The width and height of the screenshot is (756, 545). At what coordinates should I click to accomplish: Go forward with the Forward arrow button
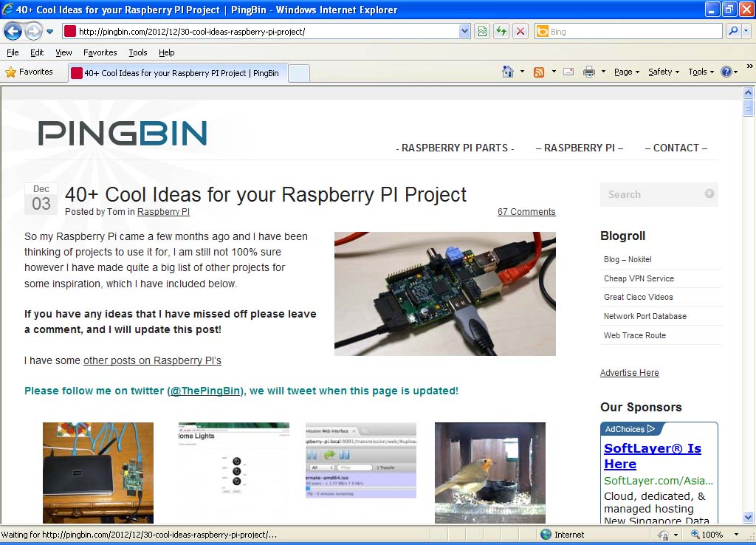point(33,32)
